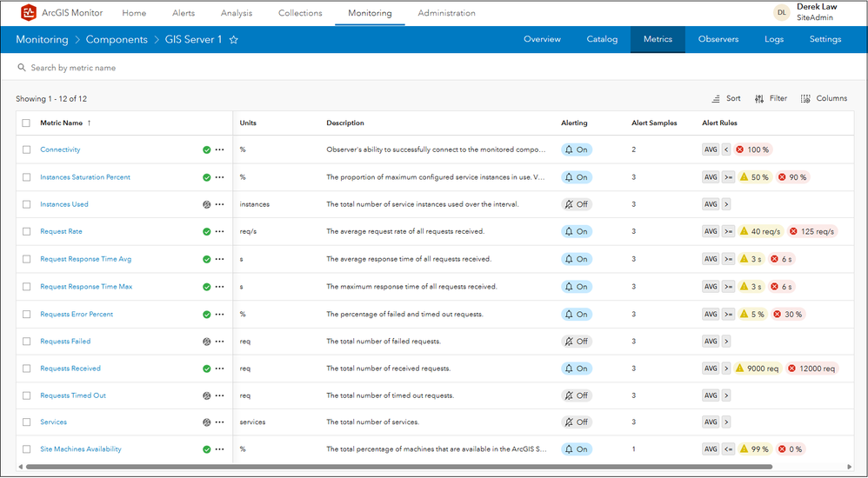Image resolution: width=868 pixels, height=478 pixels.
Task: Switch to the Catalog tab
Action: [602, 39]
